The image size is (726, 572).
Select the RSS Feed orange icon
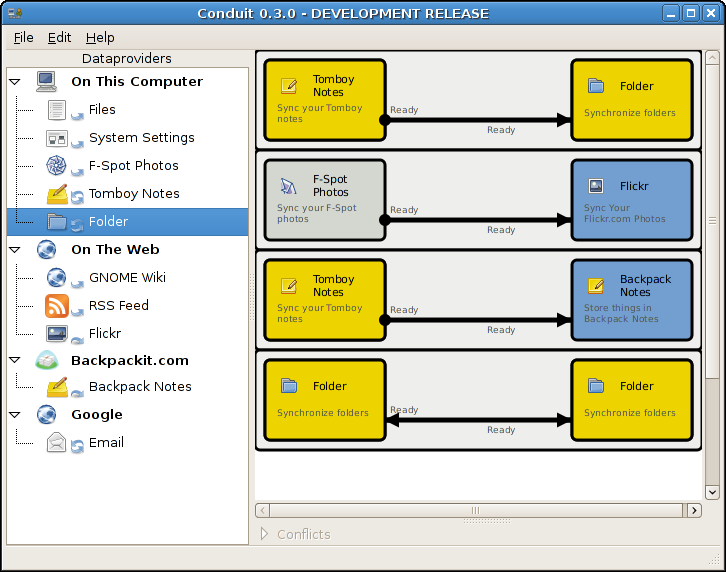57,306
